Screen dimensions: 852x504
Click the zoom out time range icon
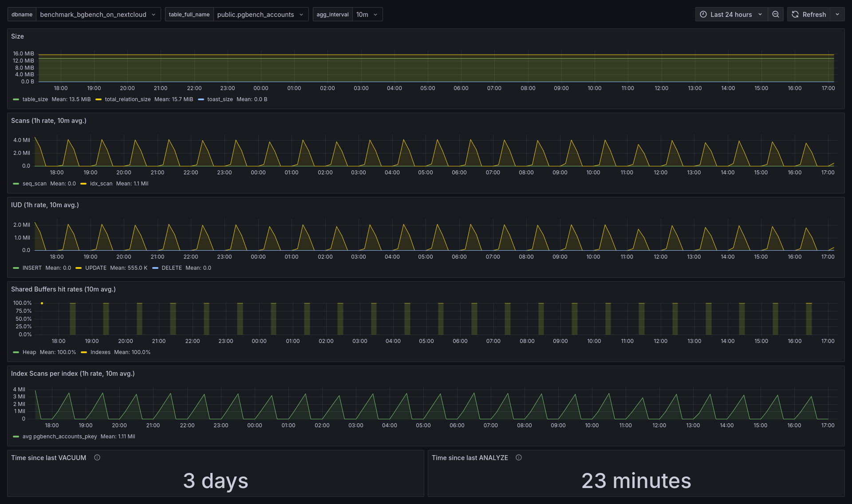point(775,14)
